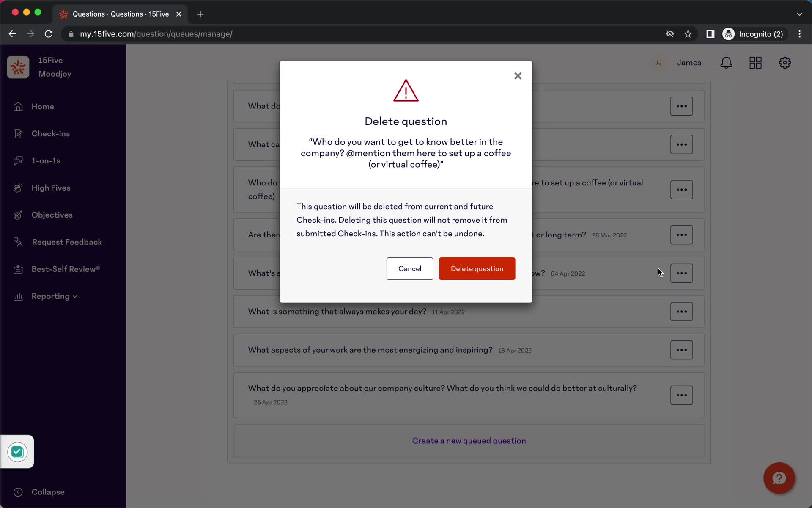
Task: Open Best-Self Review sidebar icon
Action: point(17,269)
